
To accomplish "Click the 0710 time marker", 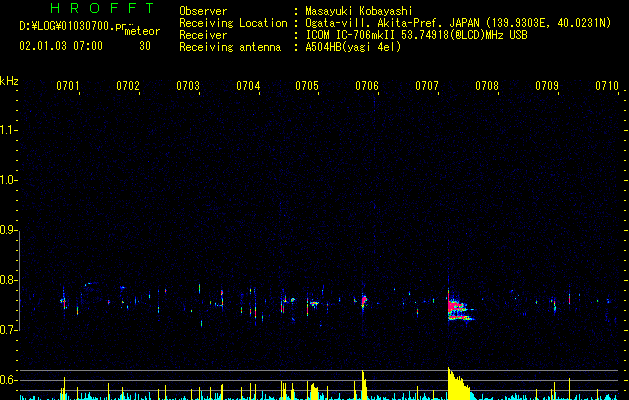I will 607,86.
